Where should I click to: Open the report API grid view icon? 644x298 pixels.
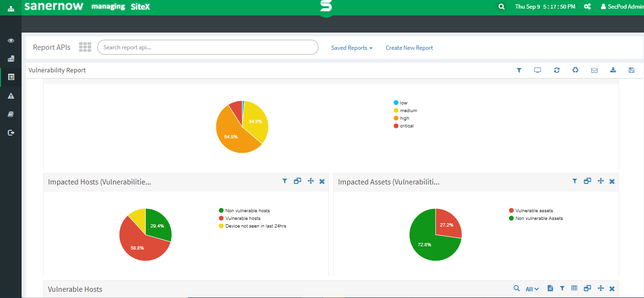pyautogui.click(x=85, y=47)
